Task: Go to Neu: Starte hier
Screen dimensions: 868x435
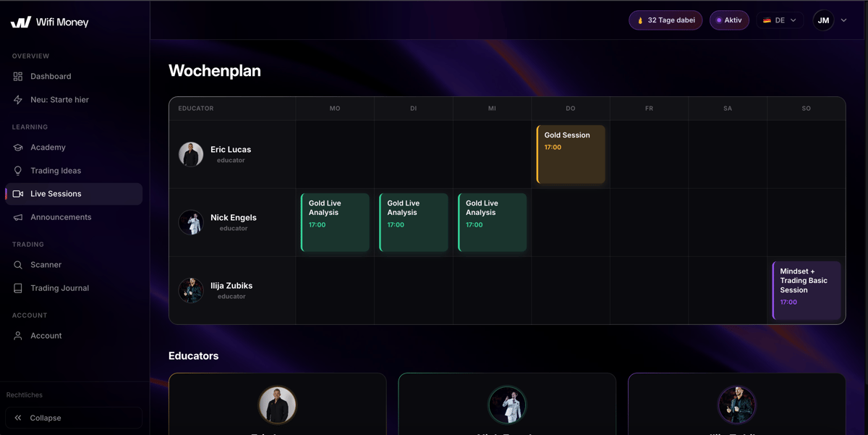Action: [x=74, y=100]
